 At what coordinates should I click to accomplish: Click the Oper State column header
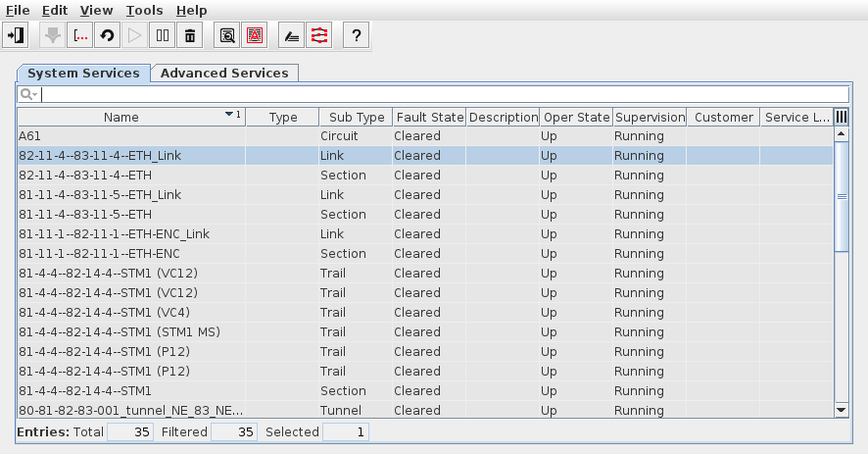coord(576,117)
